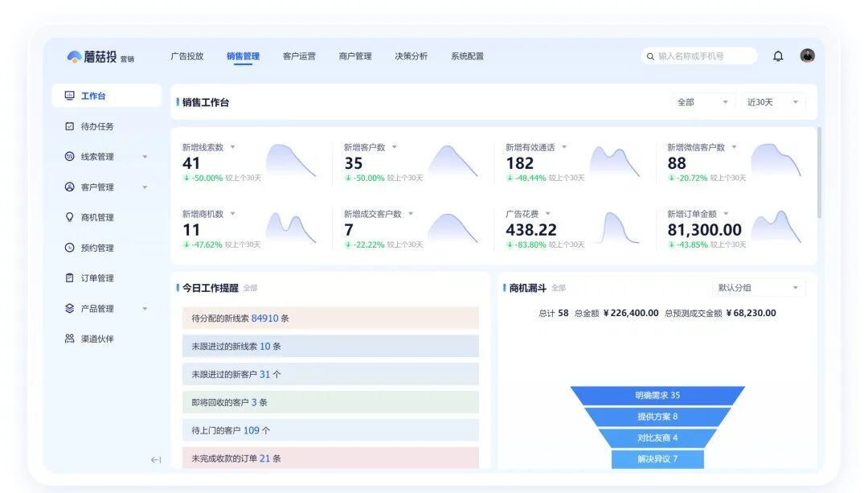Screen dimensions: 868x493
Task: Click the 待办任务 checklist icon
Action: point(70,126)
